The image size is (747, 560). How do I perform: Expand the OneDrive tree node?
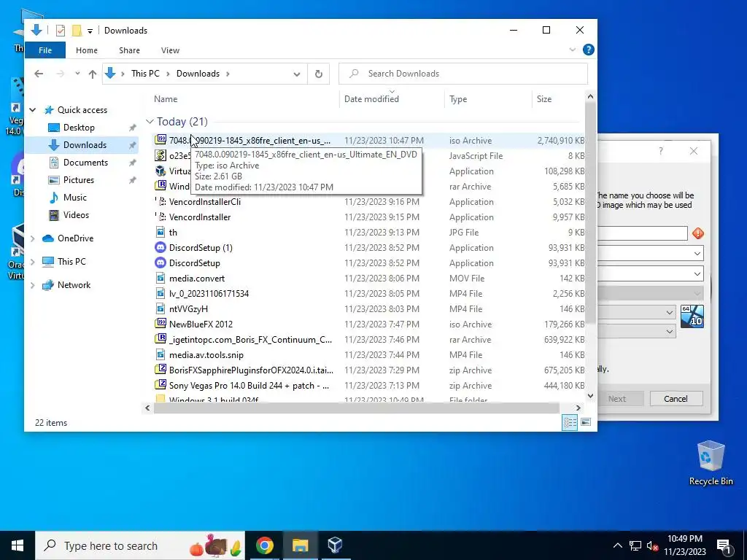(x=32, y=238)
